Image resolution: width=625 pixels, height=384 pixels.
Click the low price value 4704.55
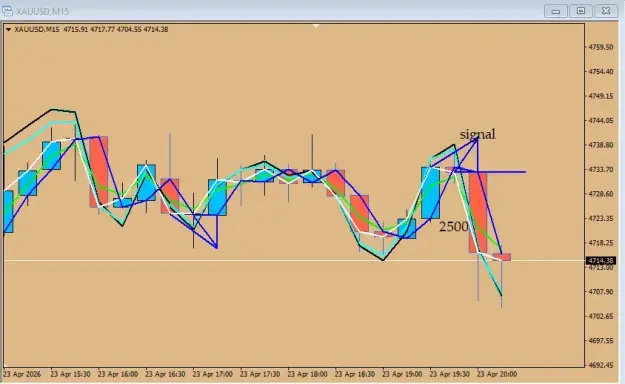(129, 30)
